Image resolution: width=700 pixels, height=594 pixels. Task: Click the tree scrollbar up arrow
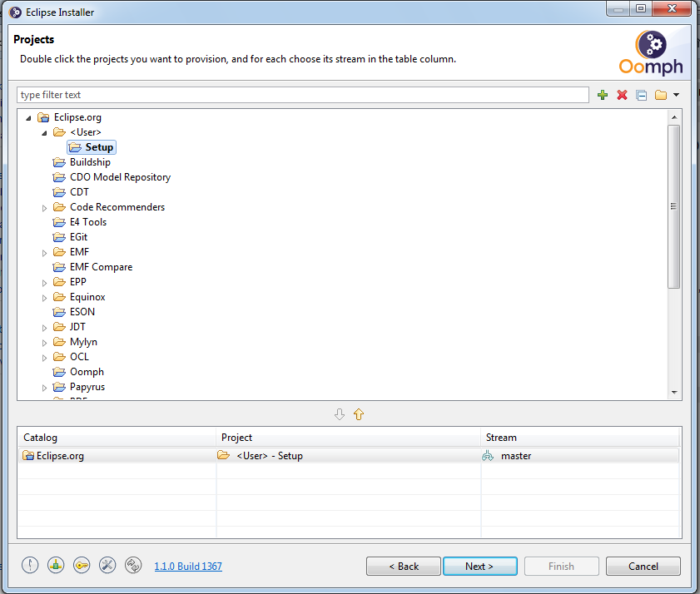674,117
